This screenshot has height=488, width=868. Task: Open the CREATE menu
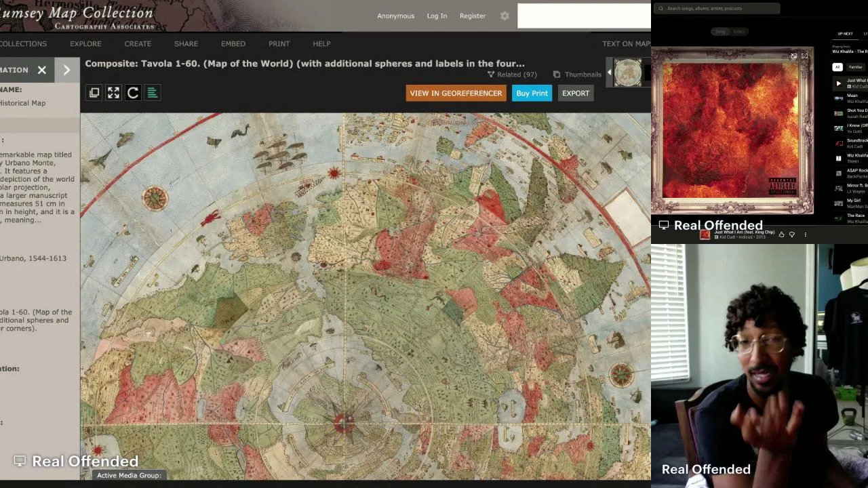coord(138,44)
